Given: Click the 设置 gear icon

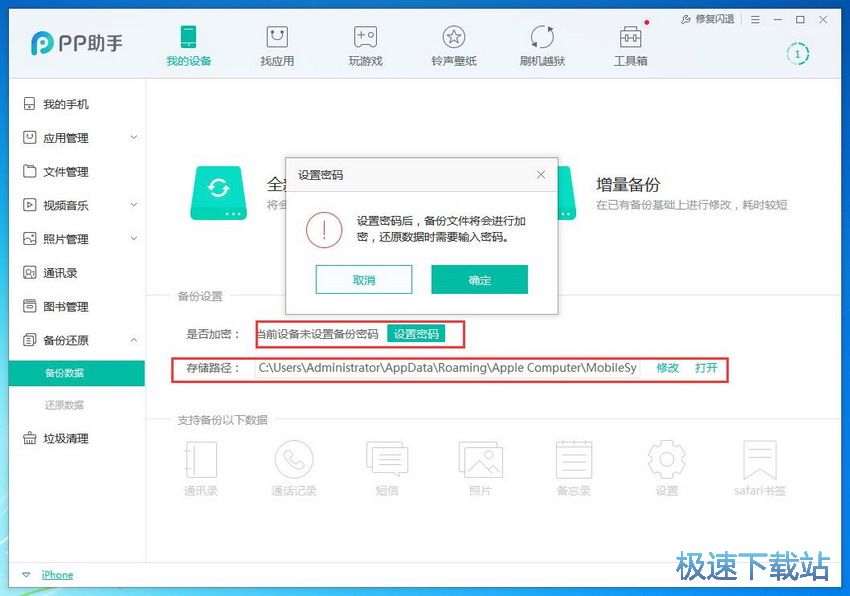Looking at the screenshot, I should (x=667, y=460).
